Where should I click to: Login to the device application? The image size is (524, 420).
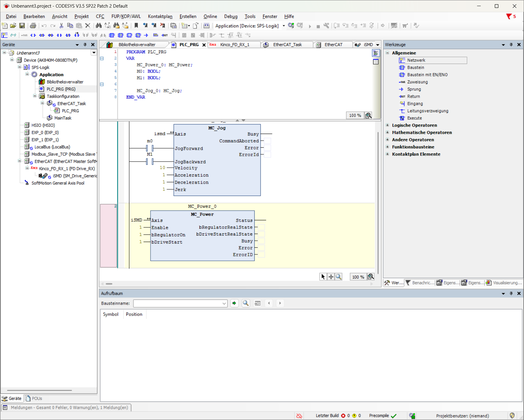291,26
